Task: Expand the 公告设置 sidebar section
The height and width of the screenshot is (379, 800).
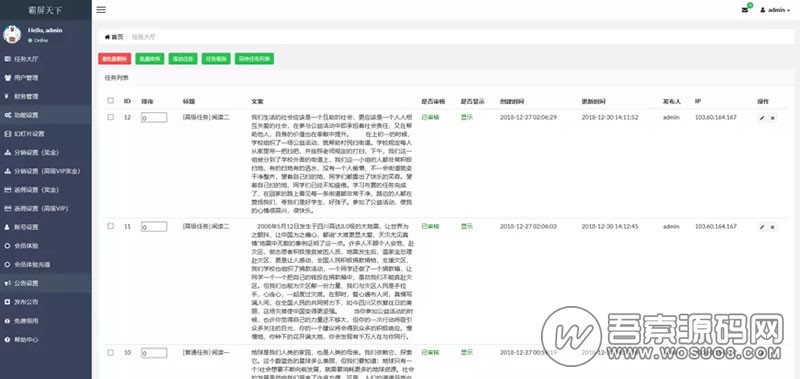Action: point(46,283)
